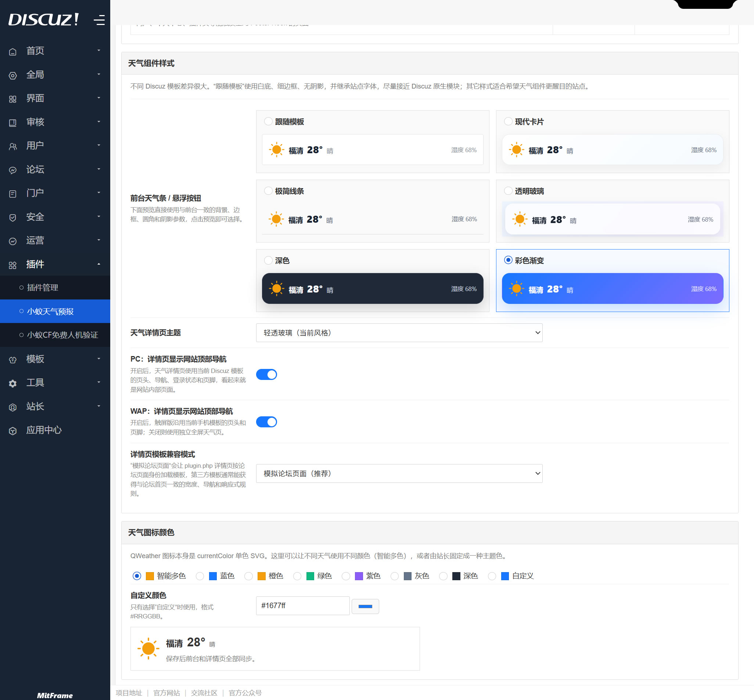The width and height of the screenshot is (754, 700).
Task: Click the 站长 webmaster icon
Action: coord(12,407)
